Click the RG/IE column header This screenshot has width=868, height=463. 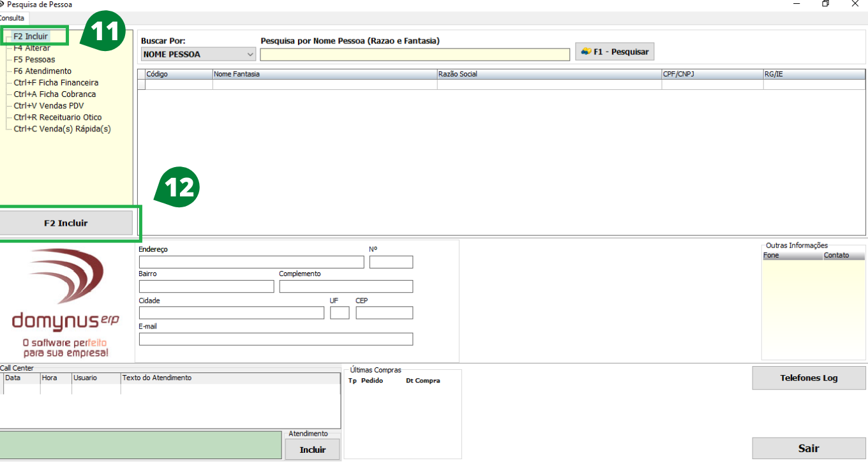[x=814, y=74]
